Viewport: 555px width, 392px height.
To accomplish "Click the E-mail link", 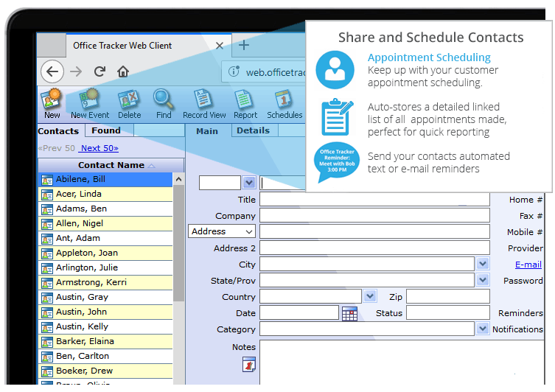I will (x=528, y=265).
